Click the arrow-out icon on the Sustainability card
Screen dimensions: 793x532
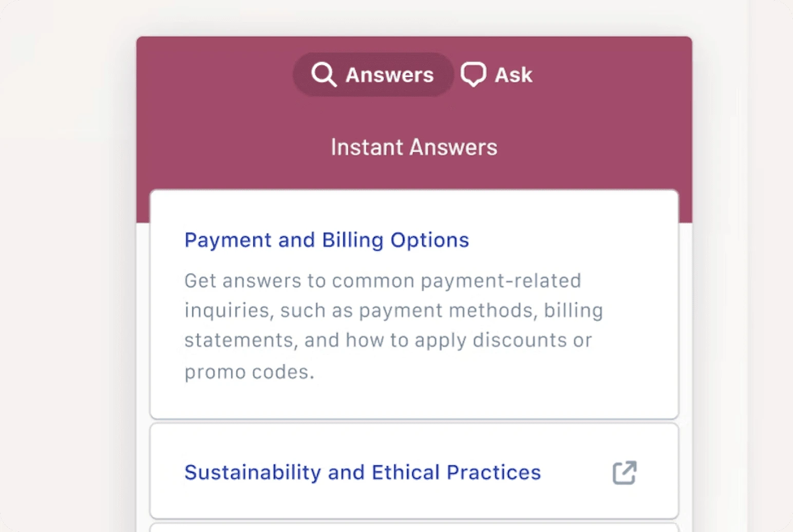coord(624,472)
